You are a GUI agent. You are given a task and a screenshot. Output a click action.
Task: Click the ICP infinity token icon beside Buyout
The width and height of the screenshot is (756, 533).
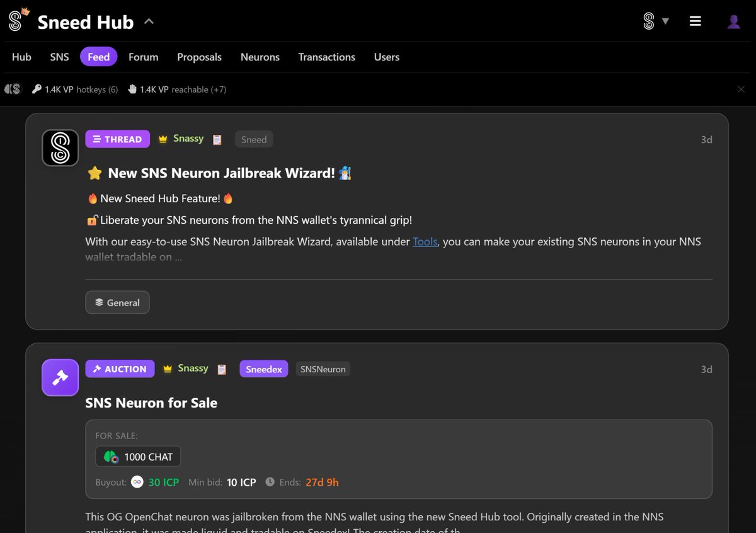(137, 482)
